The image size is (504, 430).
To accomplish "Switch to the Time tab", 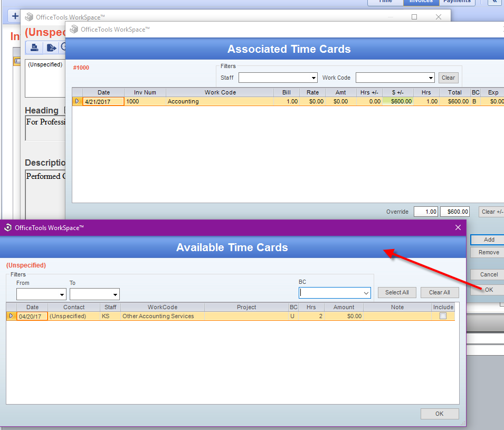I will click(x=385, y=2).
